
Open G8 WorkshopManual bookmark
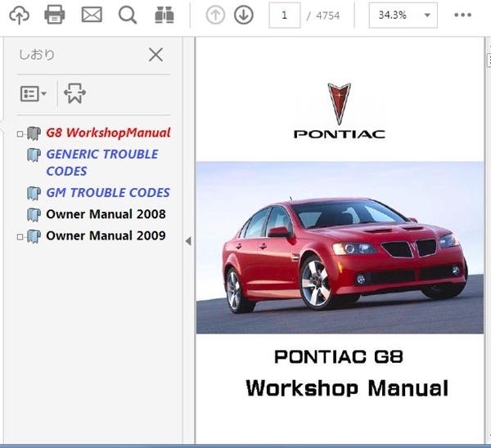click(108, 132)
